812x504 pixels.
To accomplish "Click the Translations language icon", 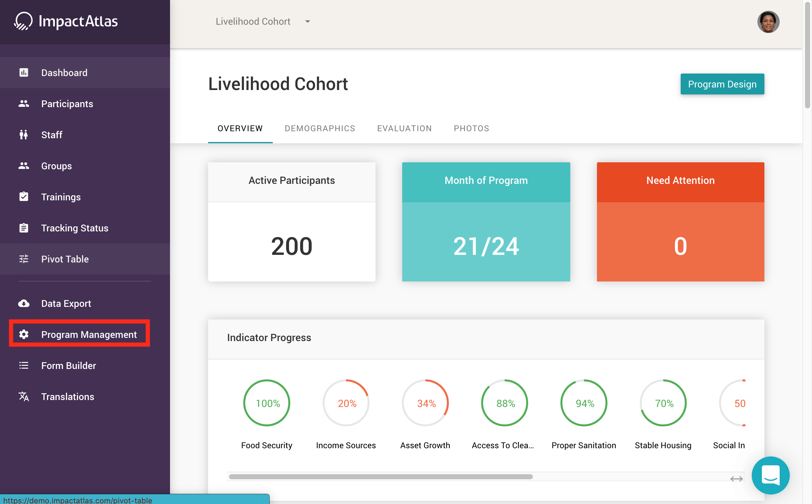I will coord(24,396).
